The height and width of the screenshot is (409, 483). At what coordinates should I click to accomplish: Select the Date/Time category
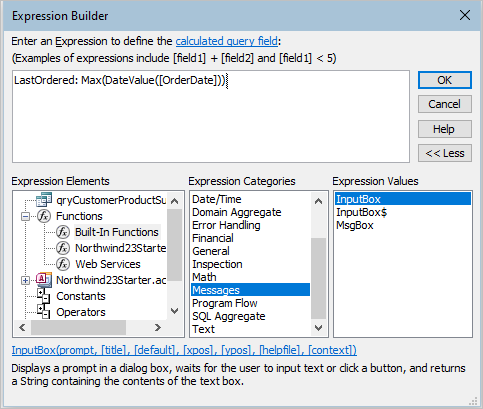(250, 199)
